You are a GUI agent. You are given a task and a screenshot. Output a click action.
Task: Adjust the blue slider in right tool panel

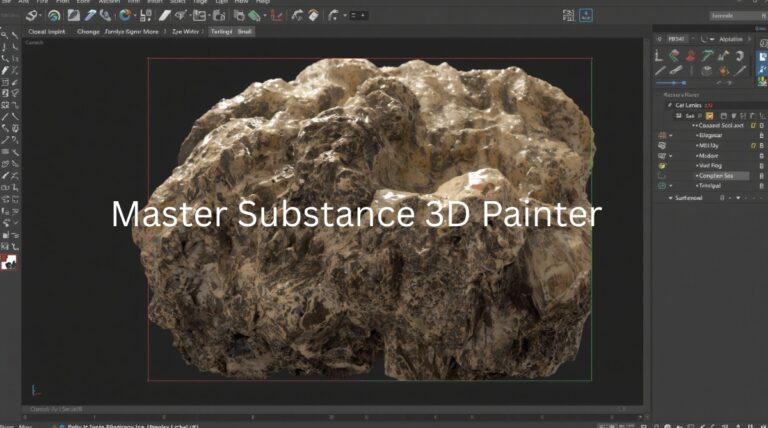pyautogui.click(x=671, y=83)
